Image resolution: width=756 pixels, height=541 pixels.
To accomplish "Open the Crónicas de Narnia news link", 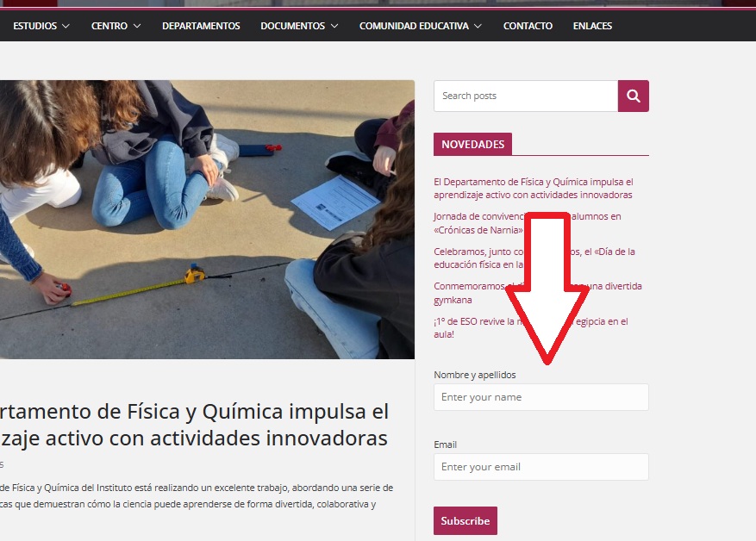I will click(527, 223).
